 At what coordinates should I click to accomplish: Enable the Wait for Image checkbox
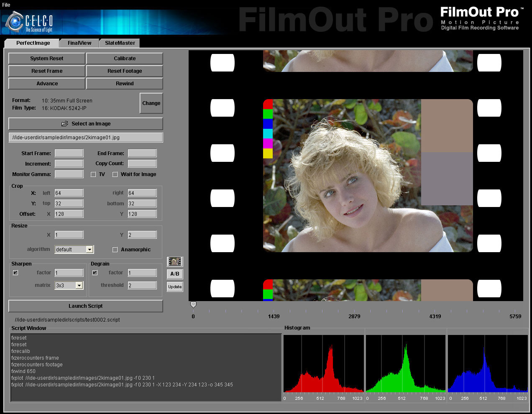[115, 174]
